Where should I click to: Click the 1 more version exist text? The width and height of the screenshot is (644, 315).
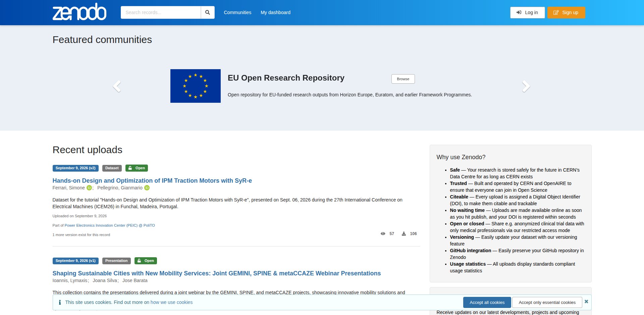coord(81,235)
